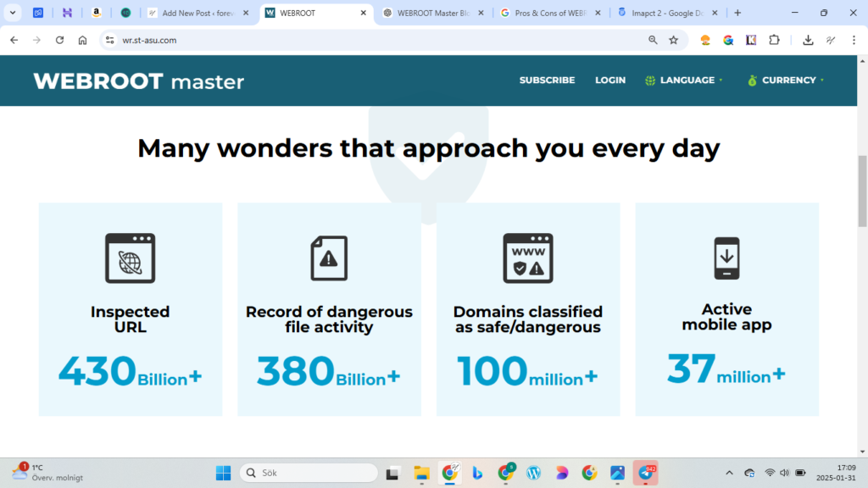868x488 pixels.
Task: Open the zoom magnifier in address bar
Action: click(x=653, y=40)
